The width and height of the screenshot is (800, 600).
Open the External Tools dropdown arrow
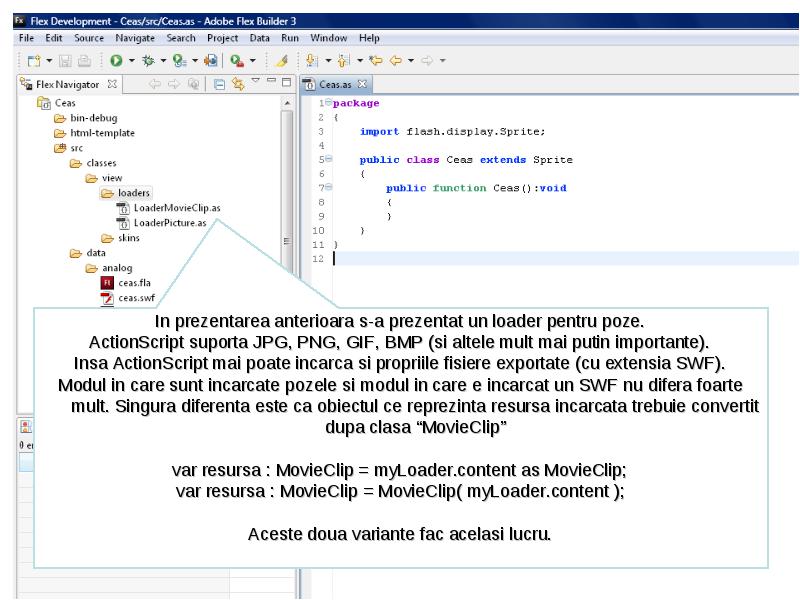(253, 61)
